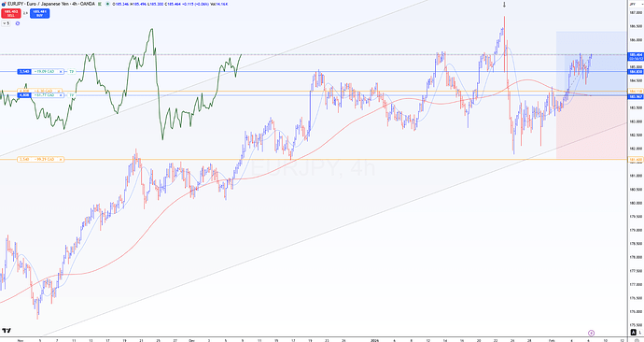This screenshot has height=342, width=644.
Task: Click the 2026 label on time axis
Action: click(373, 340)
